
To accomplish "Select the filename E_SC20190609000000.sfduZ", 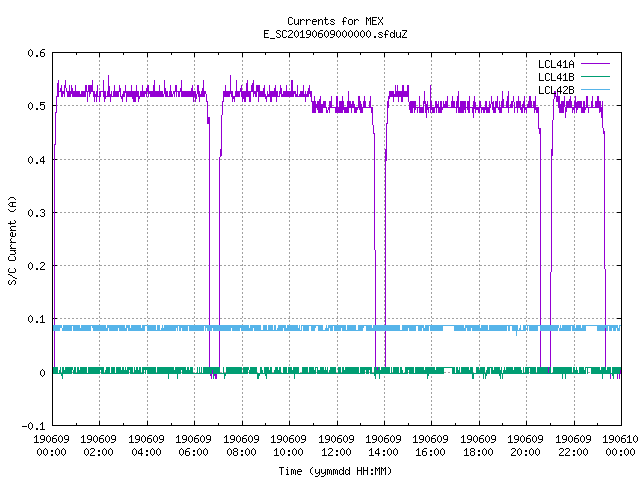I will [x=335, y=34].
